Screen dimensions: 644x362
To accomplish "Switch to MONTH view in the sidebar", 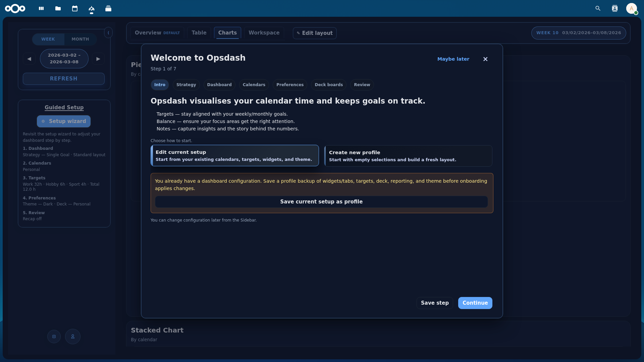I will pos(80,39).
